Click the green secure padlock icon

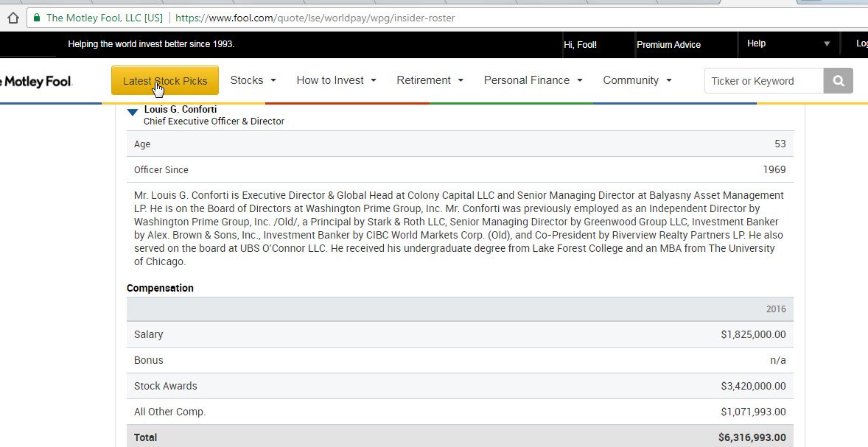coord(37,18)
